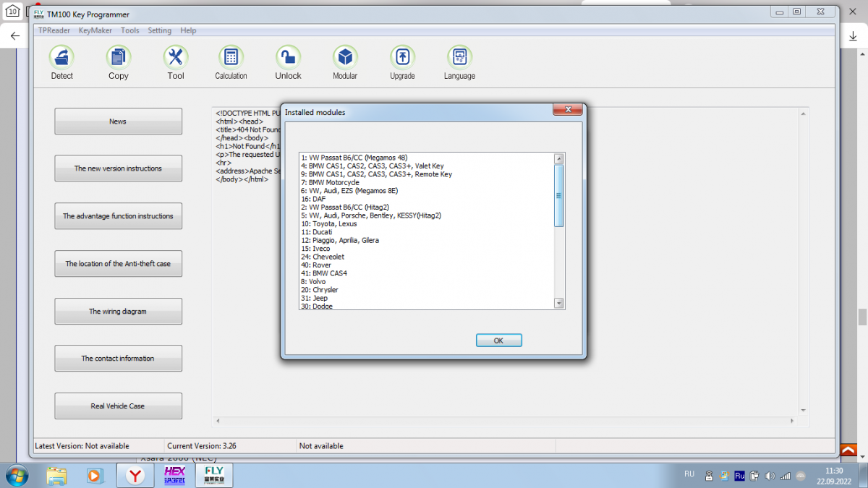
Task: Click The location of the Anti-theft case
Action: [x=118, y=264]
